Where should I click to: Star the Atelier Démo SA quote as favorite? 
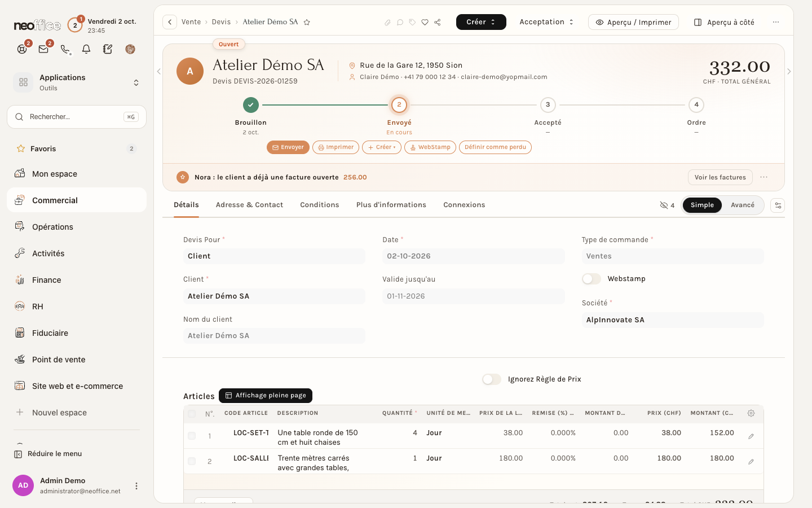(307, 22)
